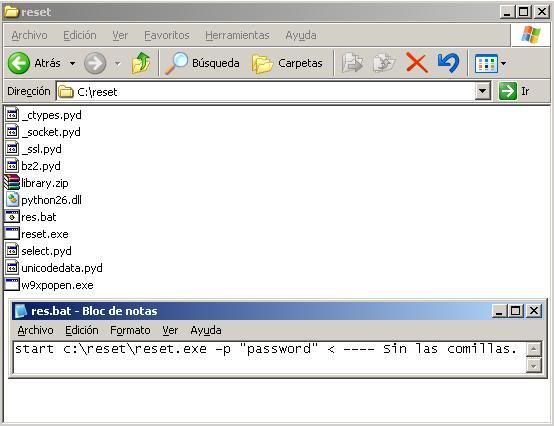Viewport: 554px width, 426px height.
Task: Open the Atrás history dropdown arrow
Action: pos(72,64)
